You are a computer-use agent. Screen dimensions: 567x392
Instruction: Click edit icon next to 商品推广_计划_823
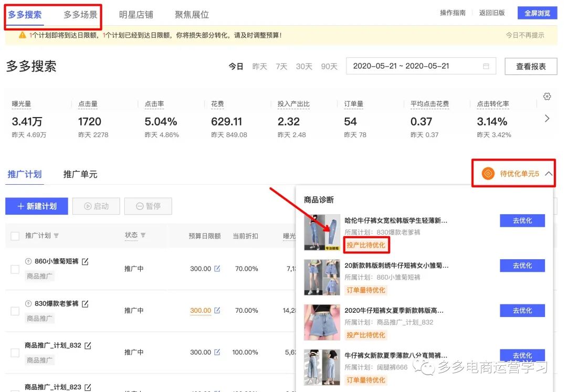tap(88, 387)
